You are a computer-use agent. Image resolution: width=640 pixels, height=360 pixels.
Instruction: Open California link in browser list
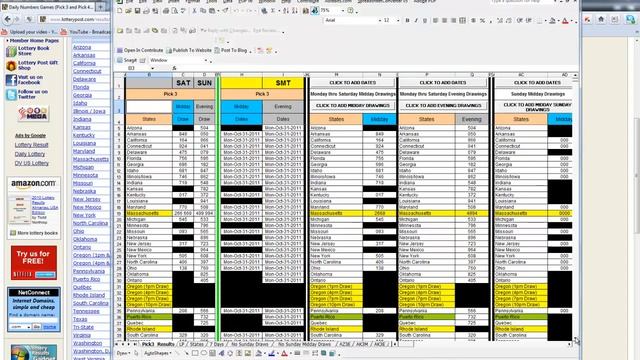pos(84,63)
